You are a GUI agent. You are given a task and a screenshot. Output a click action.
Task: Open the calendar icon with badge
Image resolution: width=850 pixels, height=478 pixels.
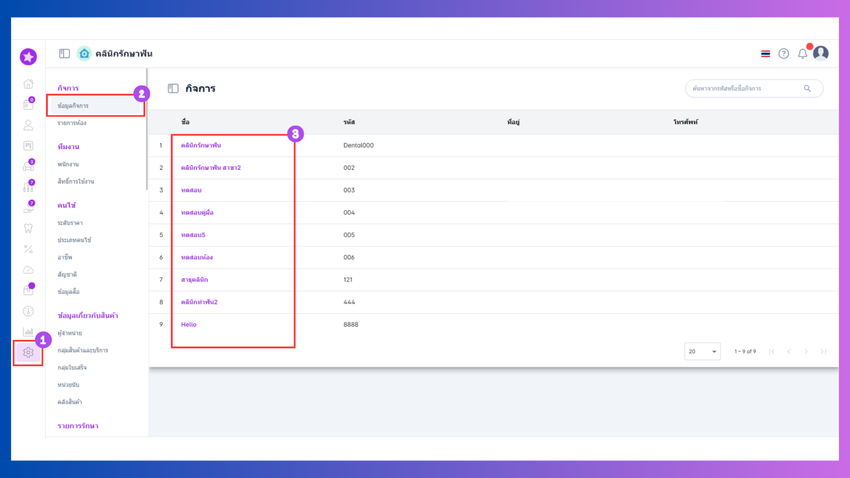(x=28, y=104)
